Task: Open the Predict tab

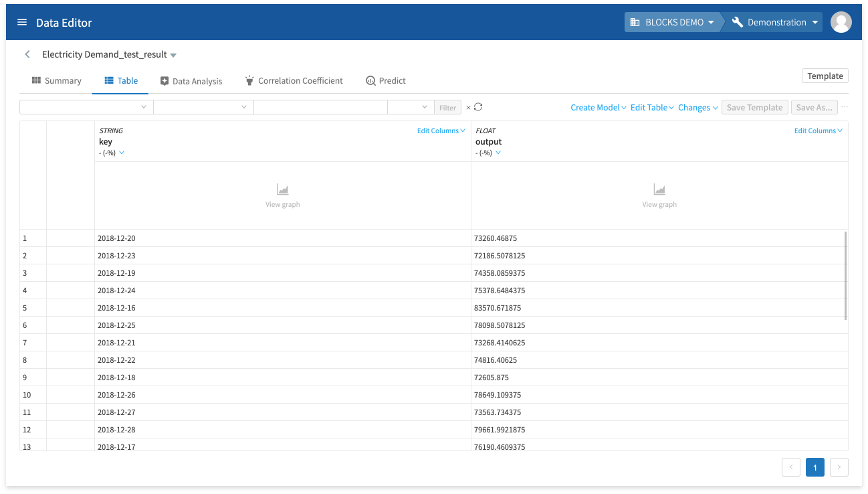Action: pos(386,80)
